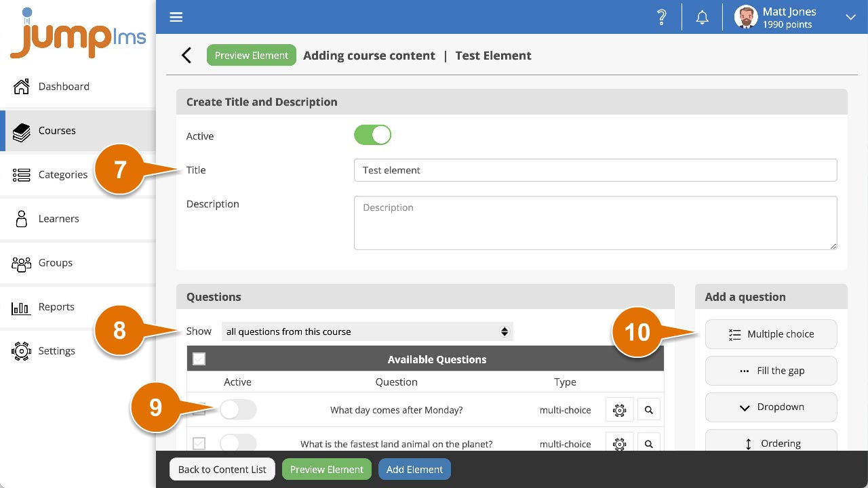Viewport: 868px width, 488px height.
Task: Click the help question mark icon
Action: [662, 17]
